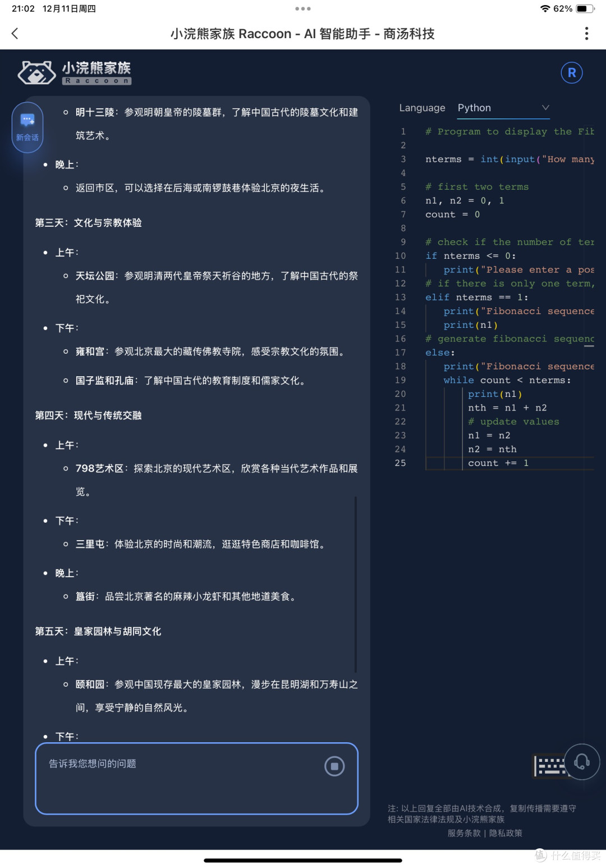Viewport: 606px width, 868px height.
Task: Open the R user avatar
Action: point(572,72)
